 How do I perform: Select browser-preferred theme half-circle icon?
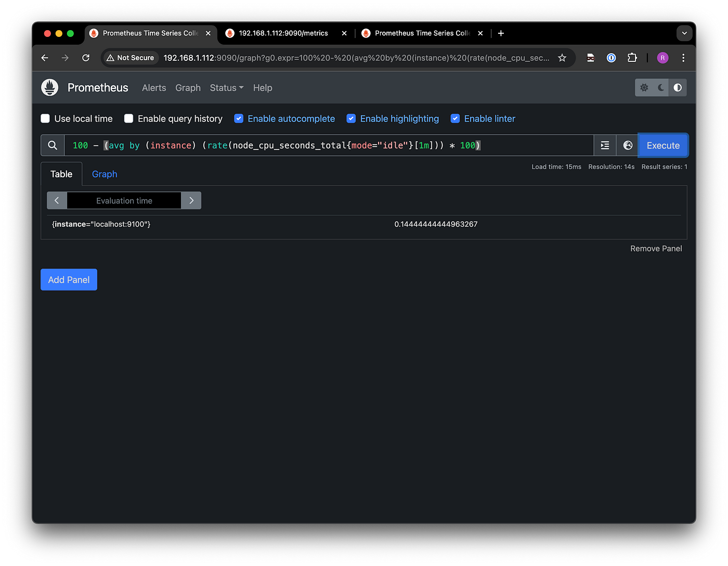click(678, 88)
